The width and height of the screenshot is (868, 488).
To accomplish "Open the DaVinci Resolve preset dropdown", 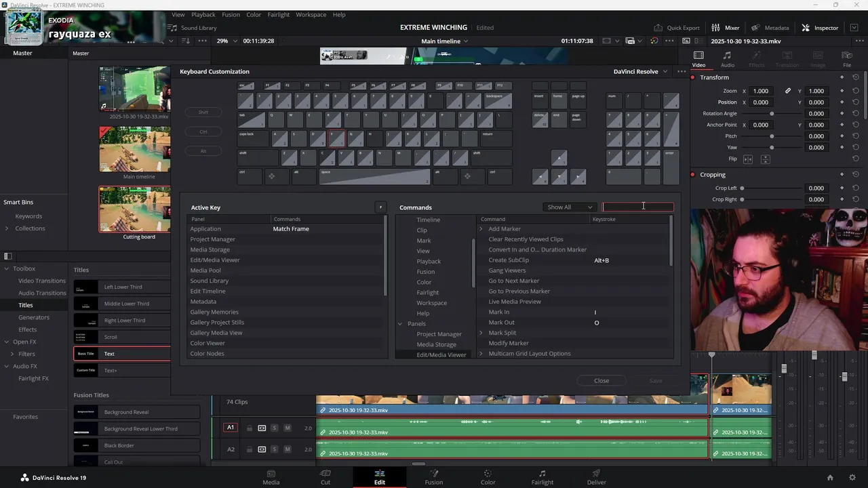I will point(640,71).
